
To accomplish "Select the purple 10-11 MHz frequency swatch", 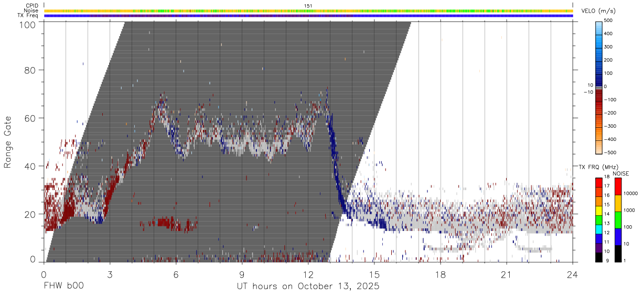I will [x=599, y=247].
